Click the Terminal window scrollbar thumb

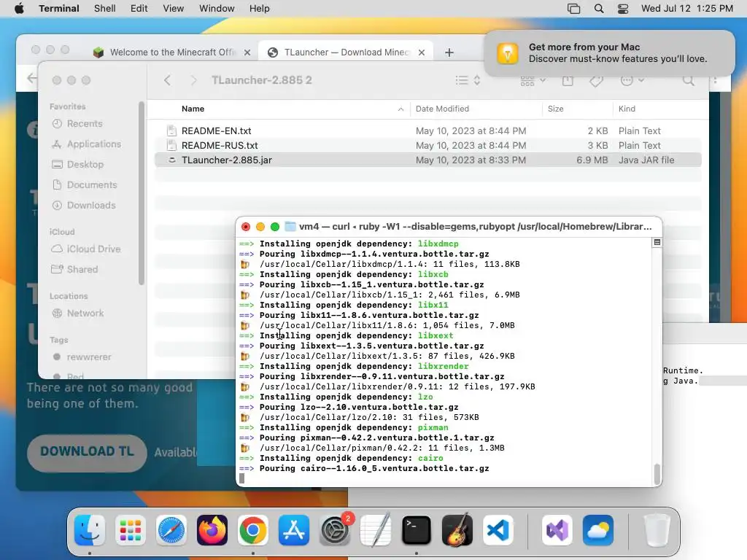[657, 474]
